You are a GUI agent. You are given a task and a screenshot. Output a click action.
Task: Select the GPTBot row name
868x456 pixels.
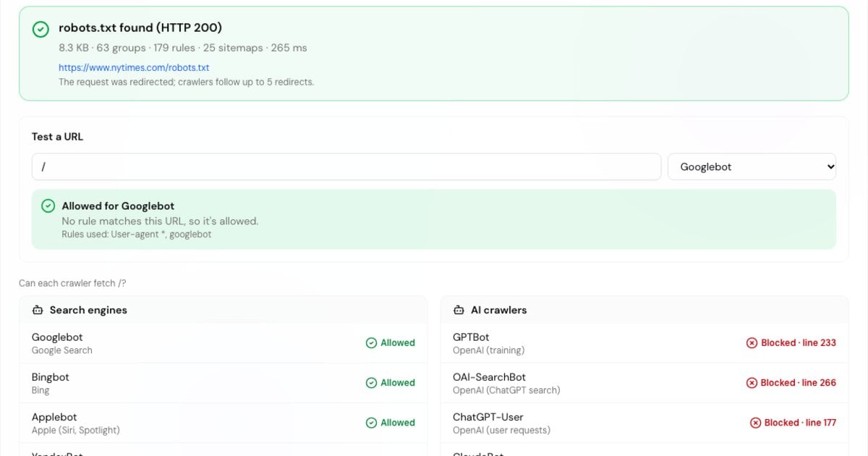pos(471,337)
